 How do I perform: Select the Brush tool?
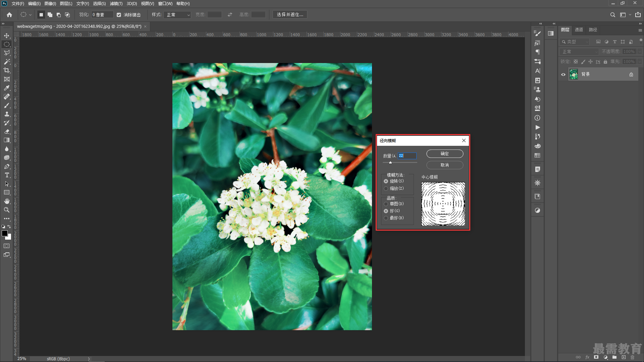[x=7, y=105]
